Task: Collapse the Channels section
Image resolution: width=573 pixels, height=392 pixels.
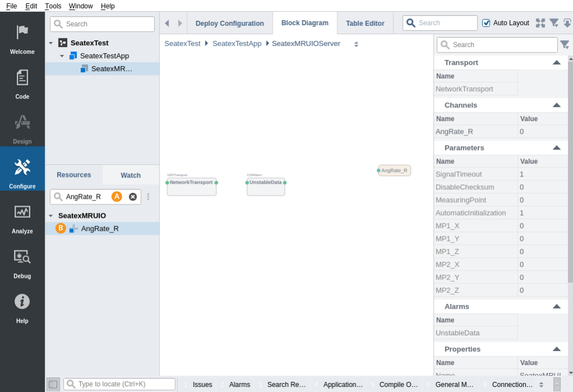Action: [x=556, y=105]
